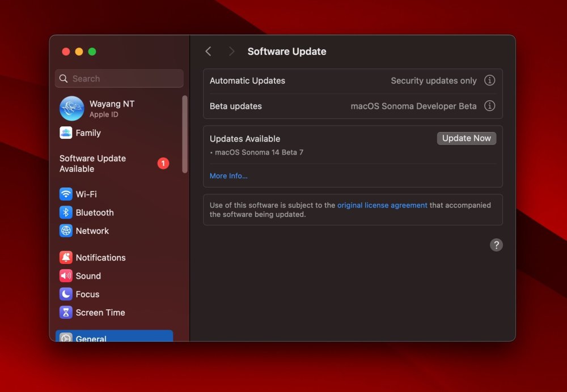Open the original license agreement link
The image size is (567, 392).
382,205
